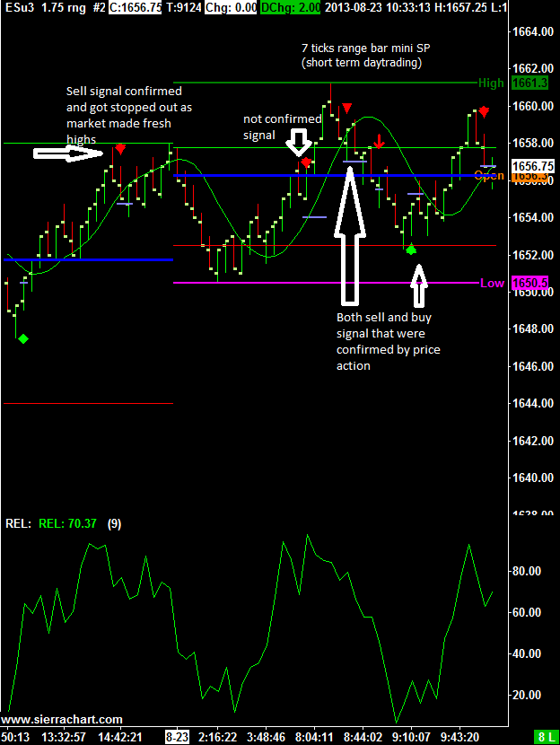Select the green diamond buy marker near 1648
This screenshot has width=560, height=745.
click(x=23, y=338)
